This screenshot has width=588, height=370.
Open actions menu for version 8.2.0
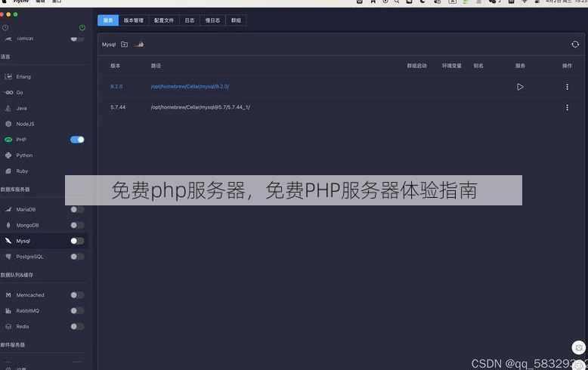[567, 87]
